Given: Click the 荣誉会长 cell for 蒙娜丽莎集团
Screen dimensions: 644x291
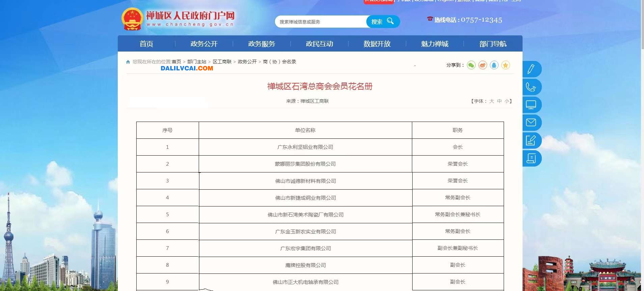Looking at the screenshot, I should 458,164.
